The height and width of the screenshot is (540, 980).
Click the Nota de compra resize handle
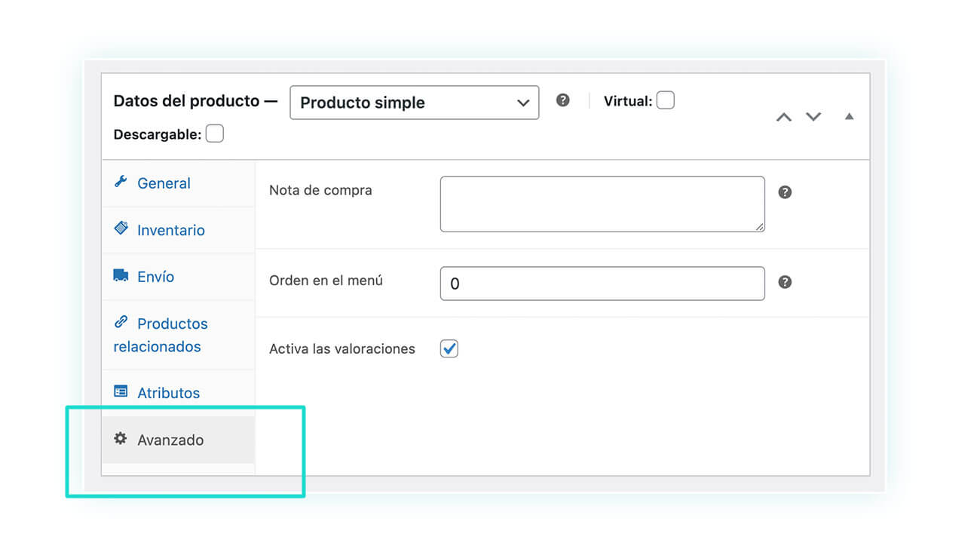760,227
